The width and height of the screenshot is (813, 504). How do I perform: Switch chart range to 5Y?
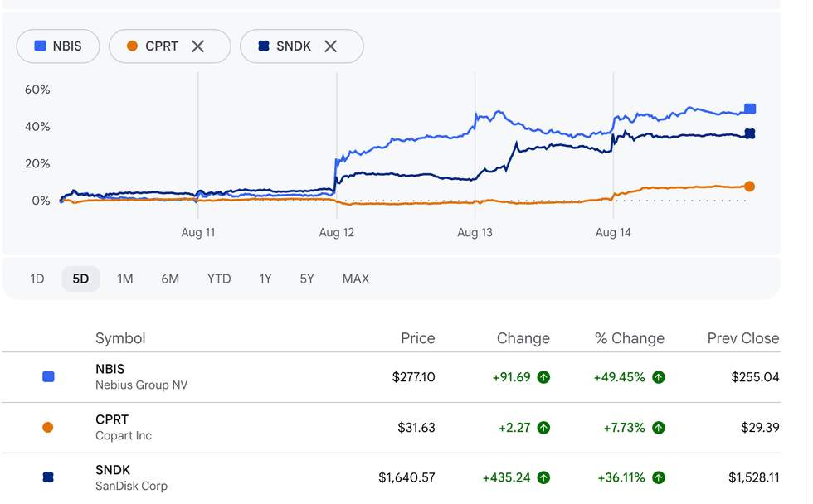(307, 279)
